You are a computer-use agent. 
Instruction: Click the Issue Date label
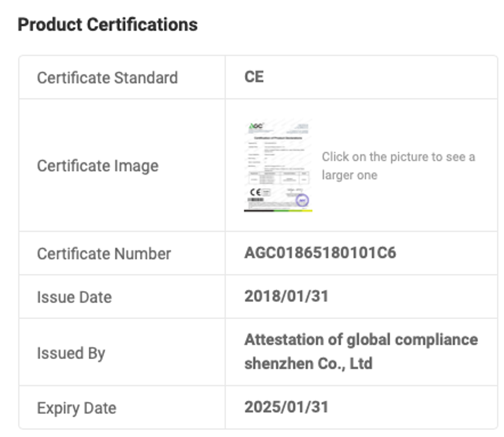[74, 297]
